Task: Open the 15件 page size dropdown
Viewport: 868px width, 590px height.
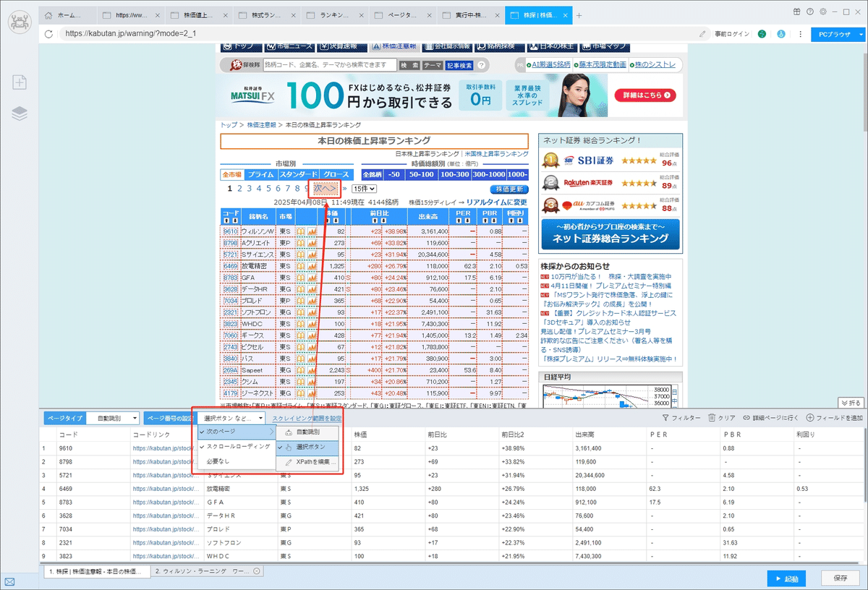Action: (364, 189)
